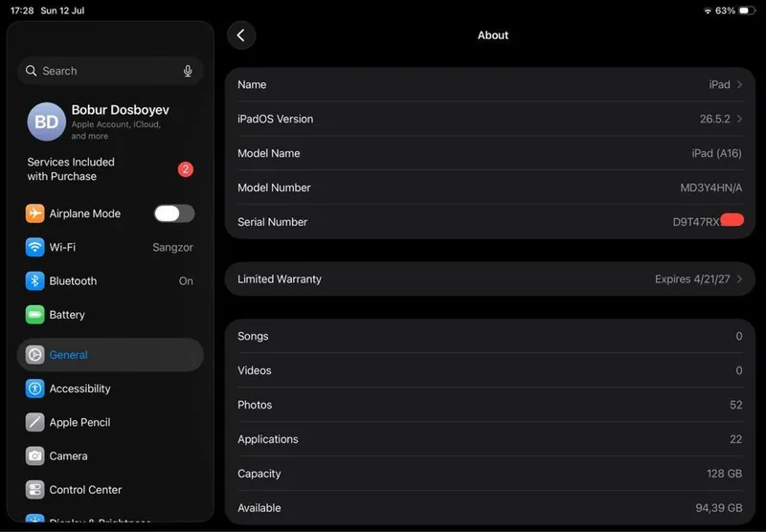Tap the microphone dictation icon
This screenshot has height=532, width=766.
point(188,71)
